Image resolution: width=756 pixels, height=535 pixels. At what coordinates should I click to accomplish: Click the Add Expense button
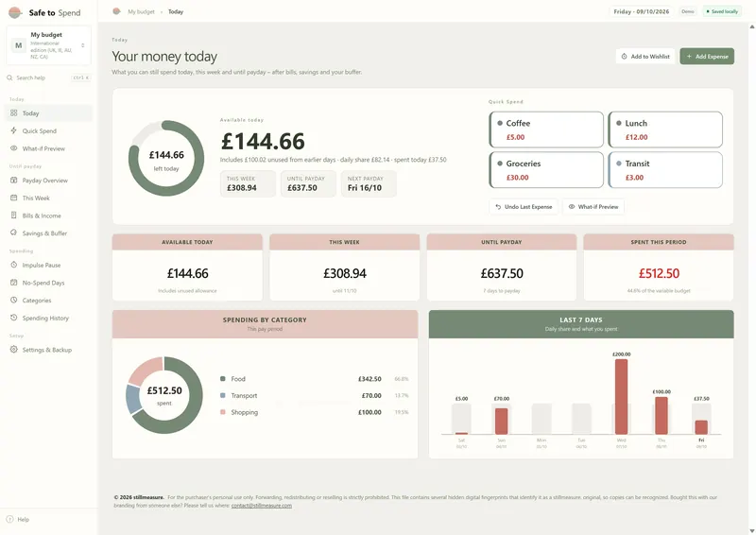click(707, 57)
